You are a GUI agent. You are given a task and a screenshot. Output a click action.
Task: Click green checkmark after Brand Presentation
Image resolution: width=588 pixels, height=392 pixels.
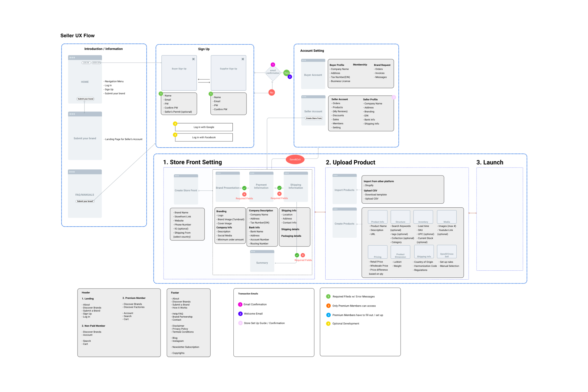[x=244, y=188]
